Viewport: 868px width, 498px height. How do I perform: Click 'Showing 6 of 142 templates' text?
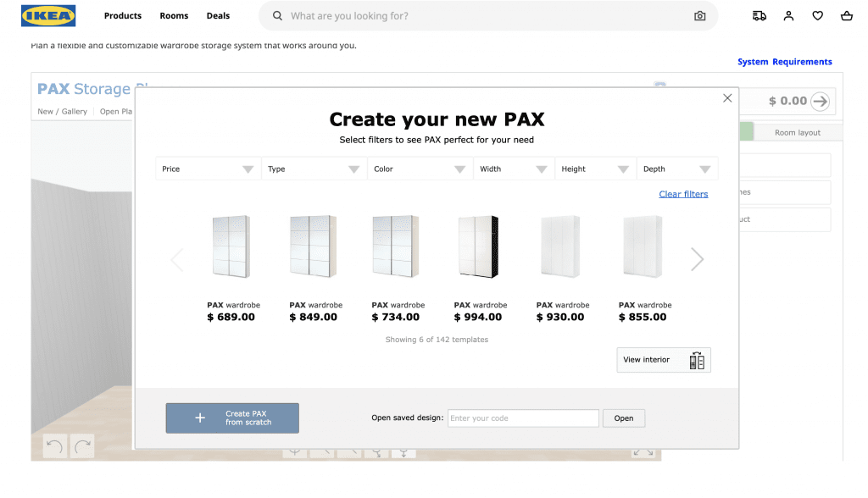click(437, 340)
